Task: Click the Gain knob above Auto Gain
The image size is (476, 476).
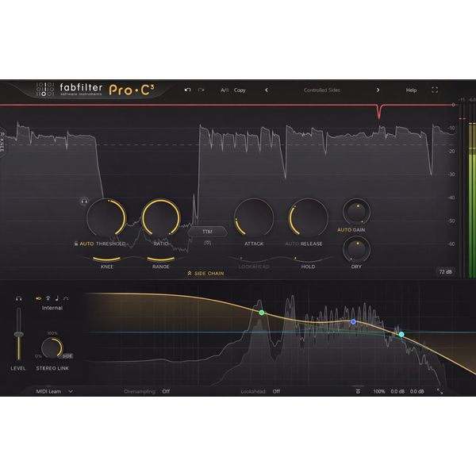Action: click(356, 212)
